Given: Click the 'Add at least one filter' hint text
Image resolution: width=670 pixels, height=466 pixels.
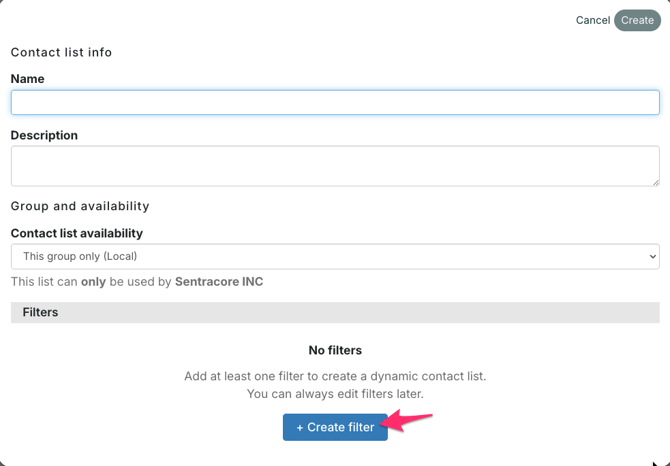Looking at the screenshot, I should [x=335, y=376].
